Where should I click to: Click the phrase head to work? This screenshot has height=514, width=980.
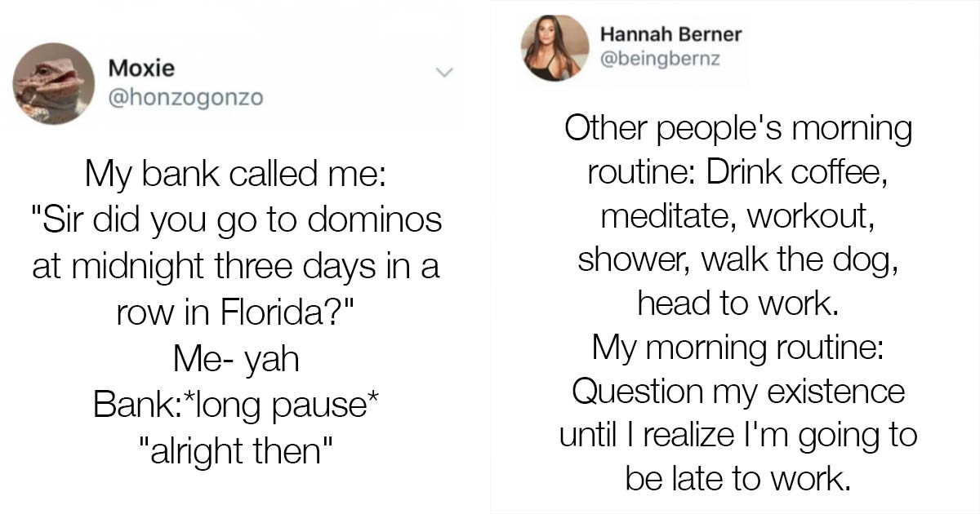point(736,303)
